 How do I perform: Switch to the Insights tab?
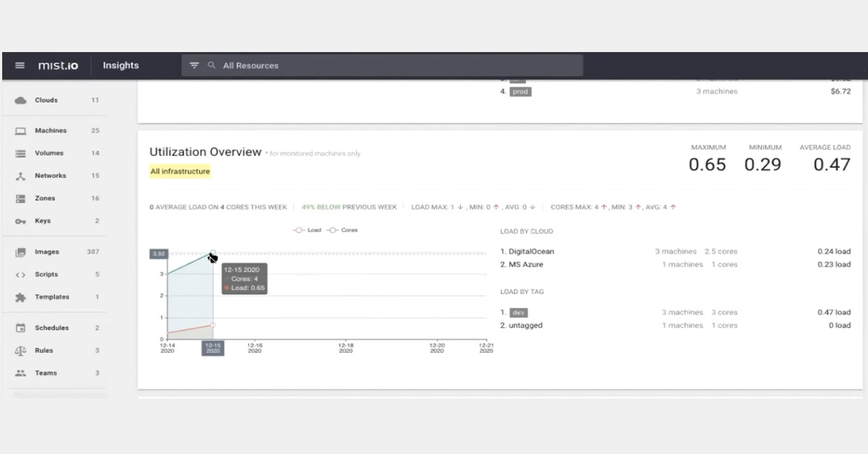click(x=119, y=65)
